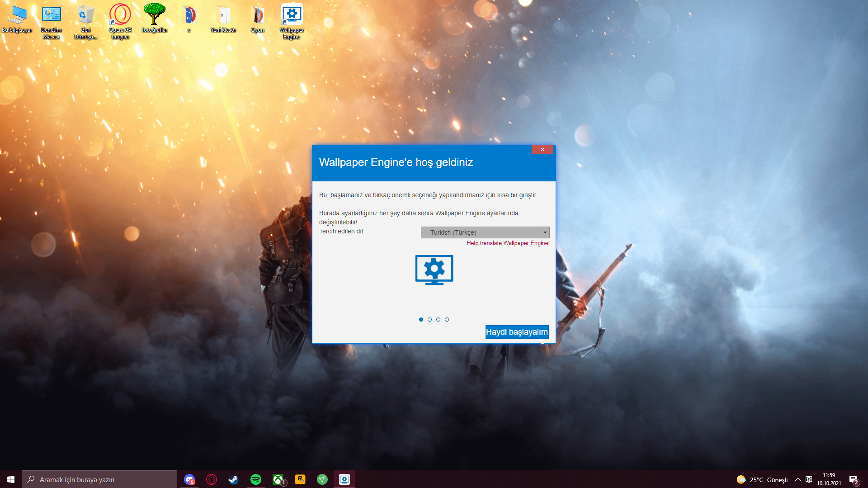Image resolution: width=868 pixels, height=488 pixels.
Task: Launch the Wallpaper Engine desktop shortcut
Action: (292, 22)
